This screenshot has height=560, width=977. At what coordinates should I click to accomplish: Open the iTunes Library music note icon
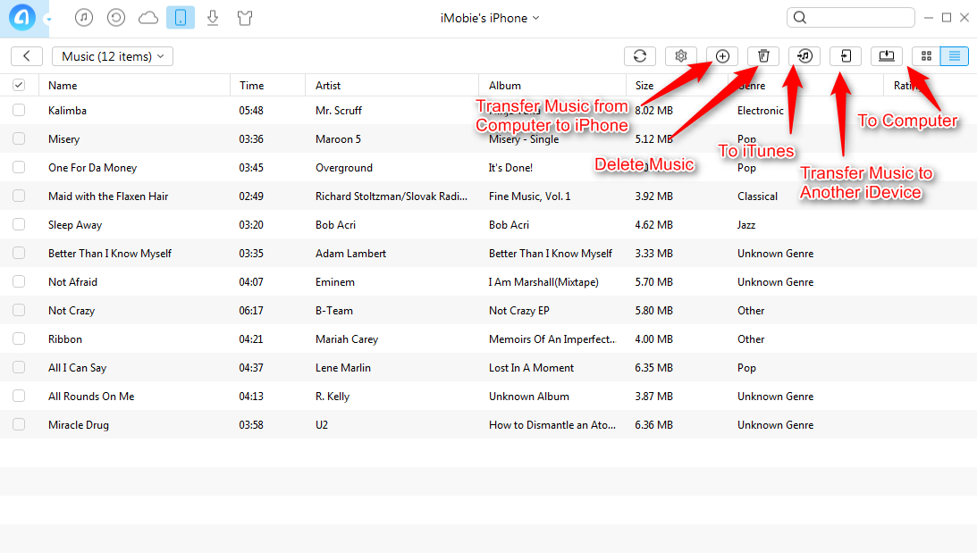click(x=83, y=18)
